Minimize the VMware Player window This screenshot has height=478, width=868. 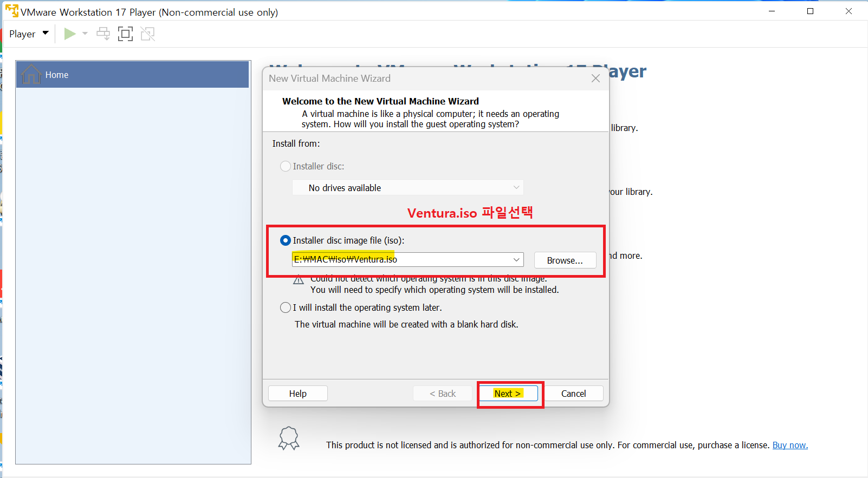pos(772,11)
